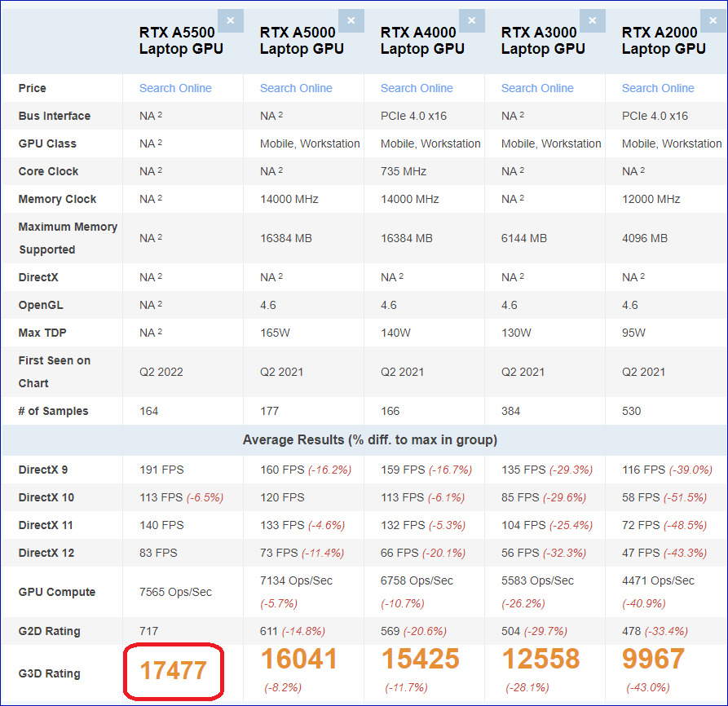Click the 717 G2D Rating value
The height and width of the screenshot is (706, 728).
point(148,631)
